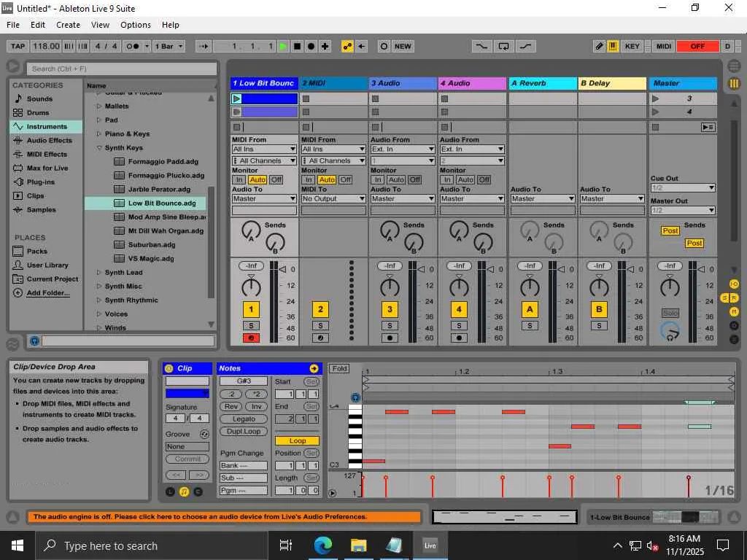Click the Add Folder link in Places
747x560 pixels.
tap(48, 293)
